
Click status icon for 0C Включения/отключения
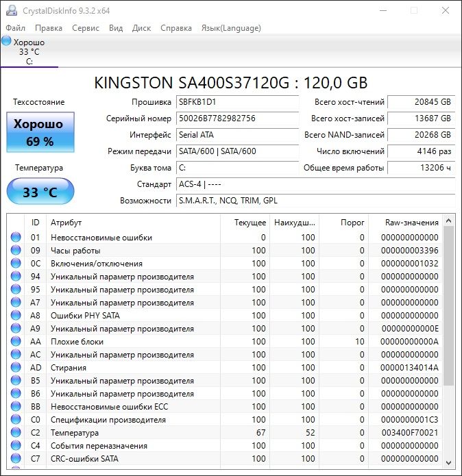(x=16, y=263)
